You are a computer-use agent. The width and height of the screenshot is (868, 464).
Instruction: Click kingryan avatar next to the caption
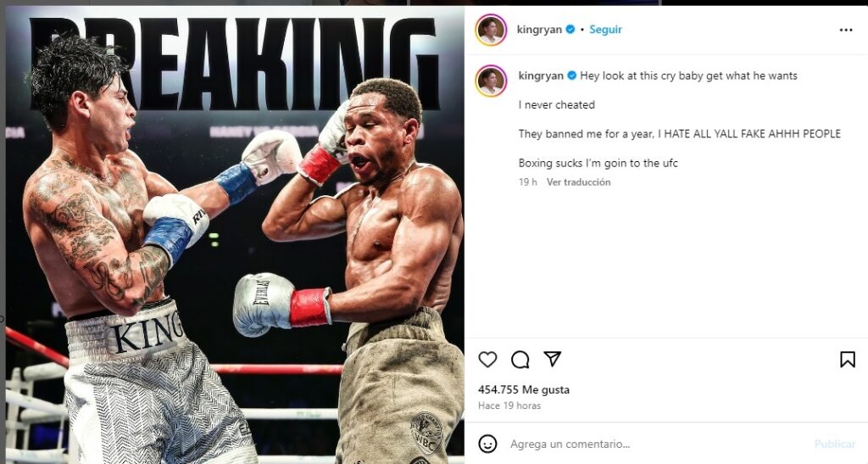pos(491,81)
